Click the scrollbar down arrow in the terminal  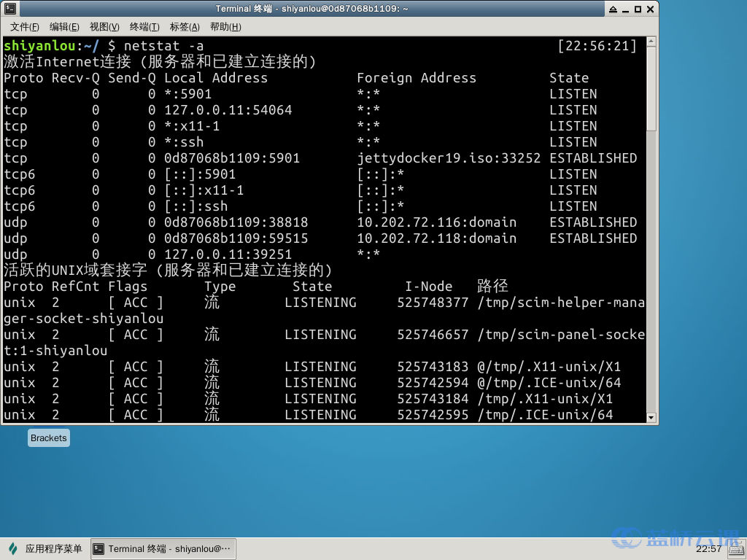click(x=651, y=418)
